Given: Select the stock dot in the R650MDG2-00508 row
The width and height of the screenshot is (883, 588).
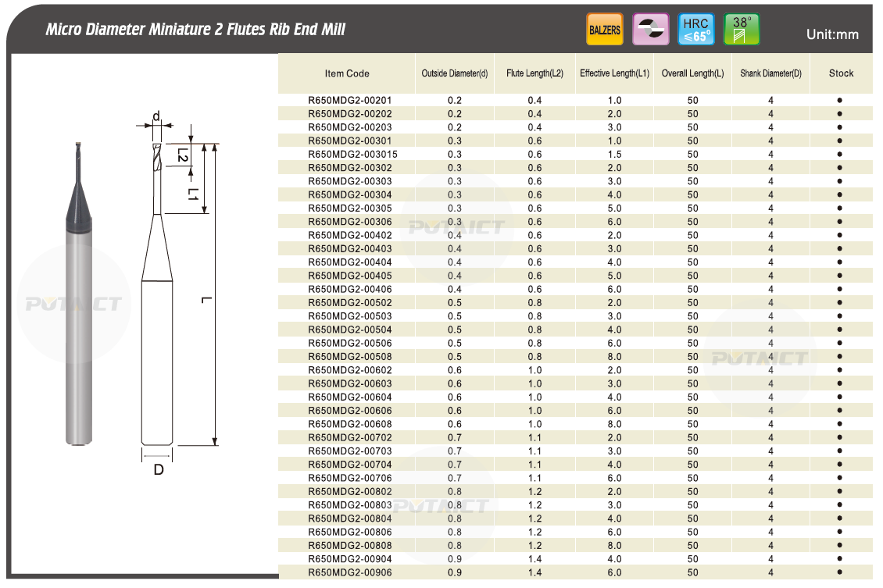Looking at the screenshot, I should (840, 357).
